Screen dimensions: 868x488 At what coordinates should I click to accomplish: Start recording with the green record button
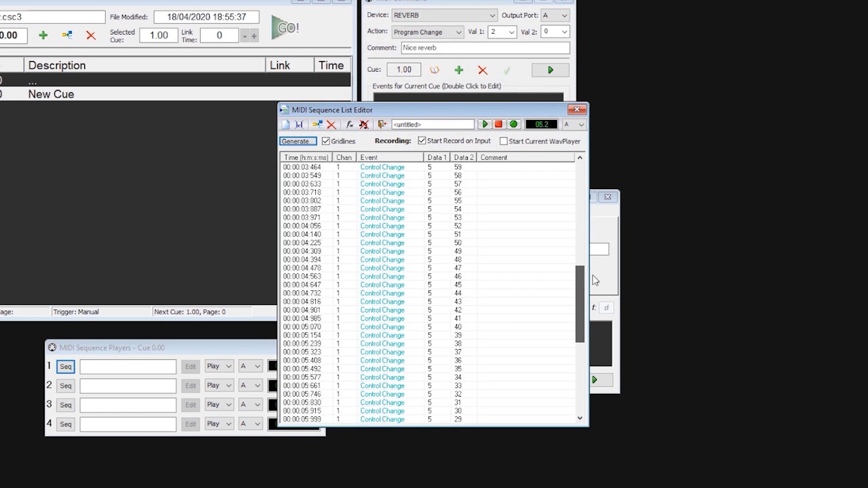point(513,125)
